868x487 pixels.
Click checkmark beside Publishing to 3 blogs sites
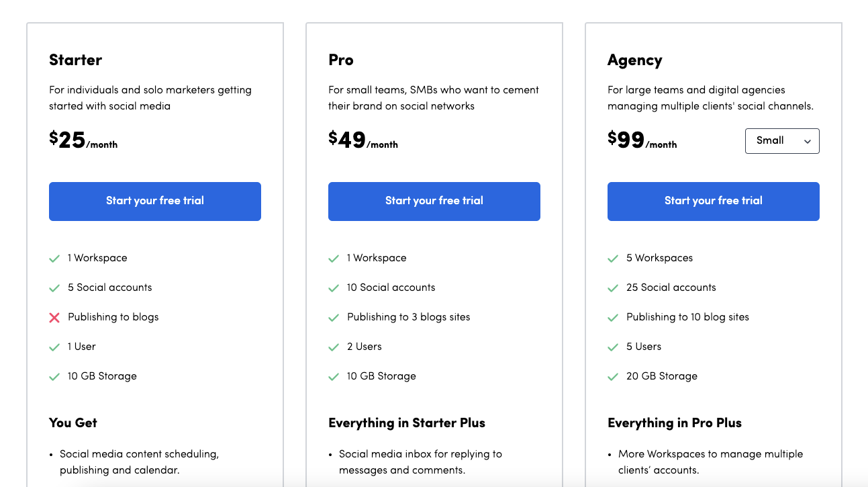pyautogui.click(x=334, y=317)
